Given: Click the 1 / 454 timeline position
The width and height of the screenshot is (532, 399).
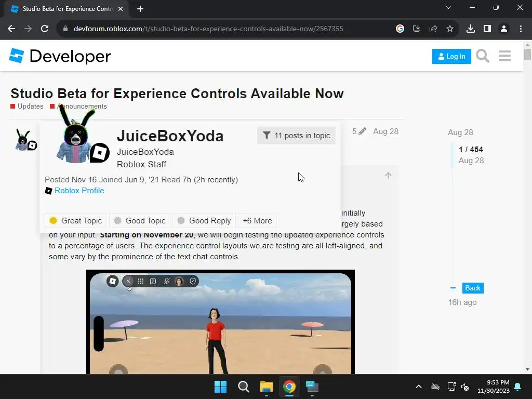Looking at the screenshot, I should (471, 150).
